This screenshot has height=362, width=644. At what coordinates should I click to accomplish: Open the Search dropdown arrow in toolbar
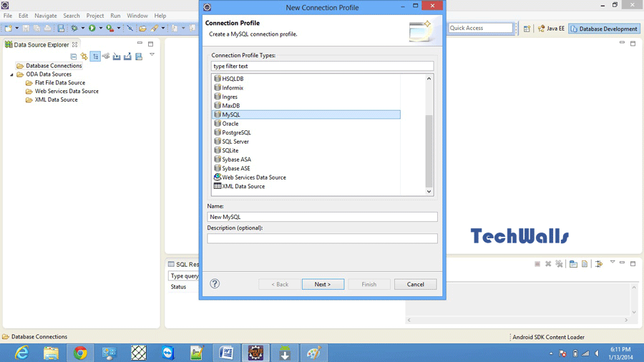(x=163, y=29)
